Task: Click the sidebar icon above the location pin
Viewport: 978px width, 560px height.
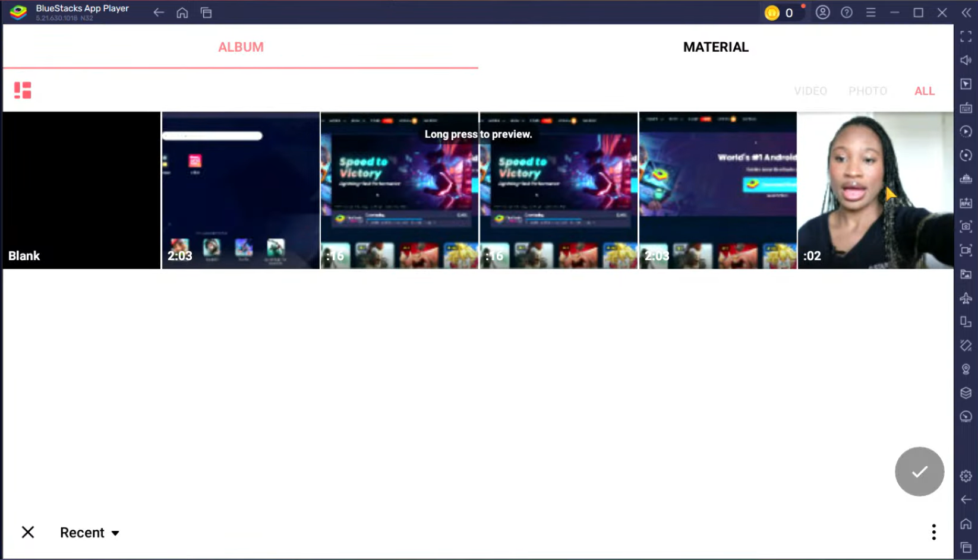Action: tap(966, 346)
